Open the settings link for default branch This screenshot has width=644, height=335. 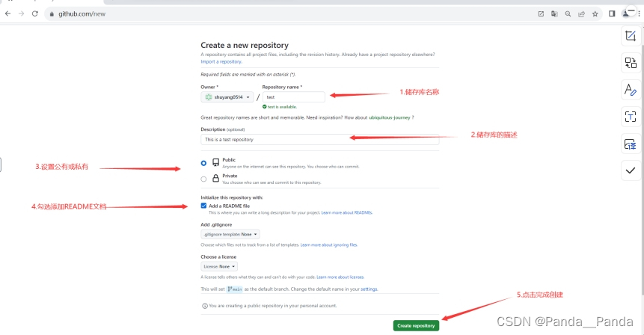(369, 289)
